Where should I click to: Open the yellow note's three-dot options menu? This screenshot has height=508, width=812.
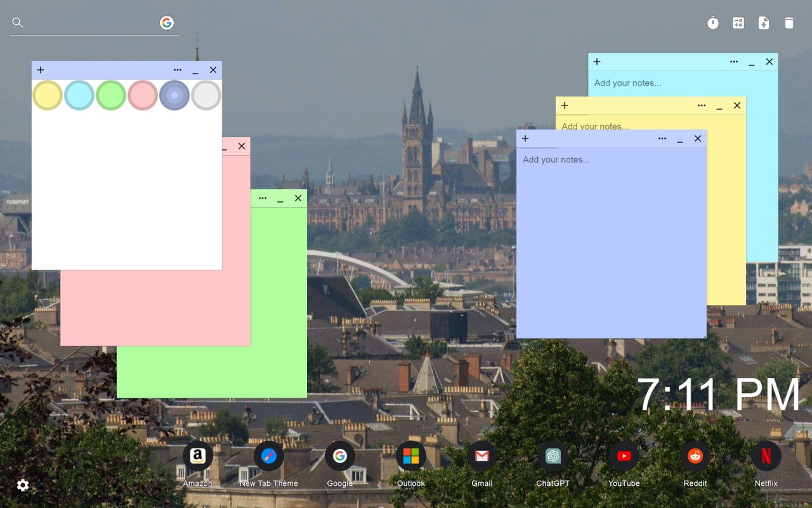pos(702,105)
